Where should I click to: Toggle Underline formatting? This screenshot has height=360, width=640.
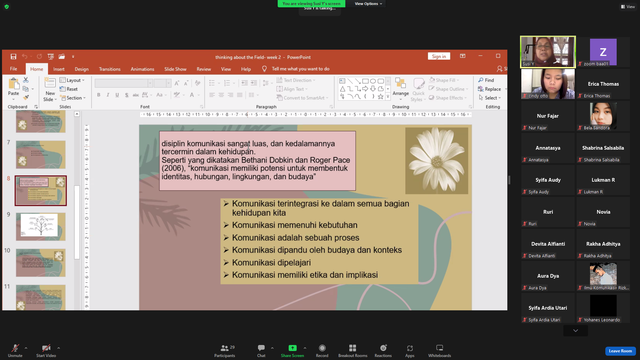point(117,95)
